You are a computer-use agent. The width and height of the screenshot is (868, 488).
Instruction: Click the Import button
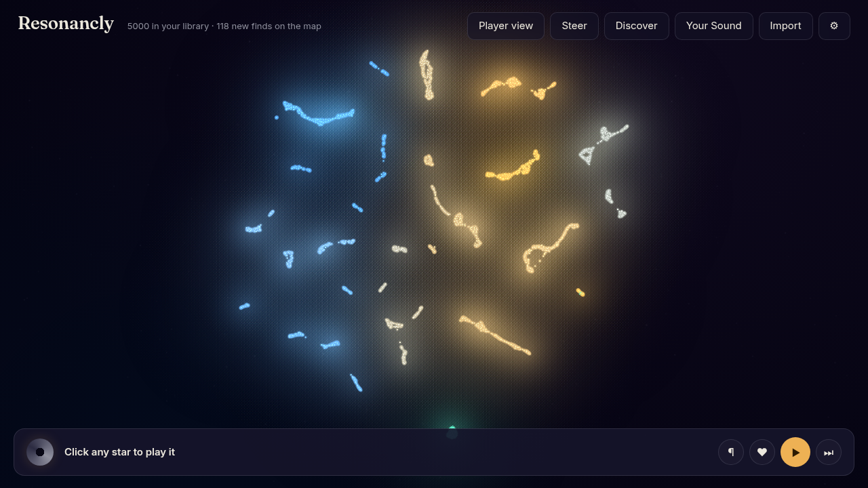point(785,26)
